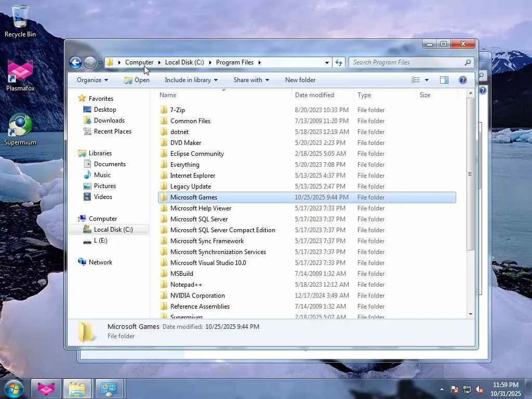Image resolution: width=532 pixels, height=399 pixels.
Task: Click the Back navigation arrow button
Action: tap(75, 62)
